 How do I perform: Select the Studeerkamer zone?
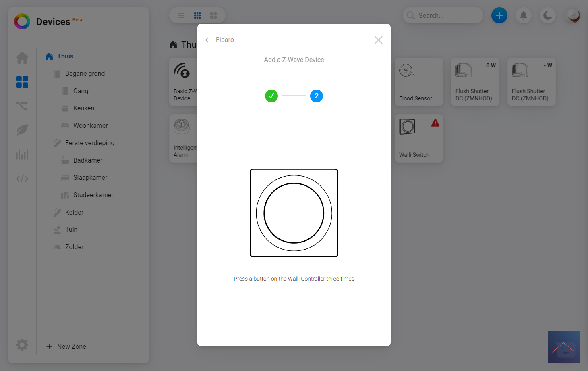87,195
